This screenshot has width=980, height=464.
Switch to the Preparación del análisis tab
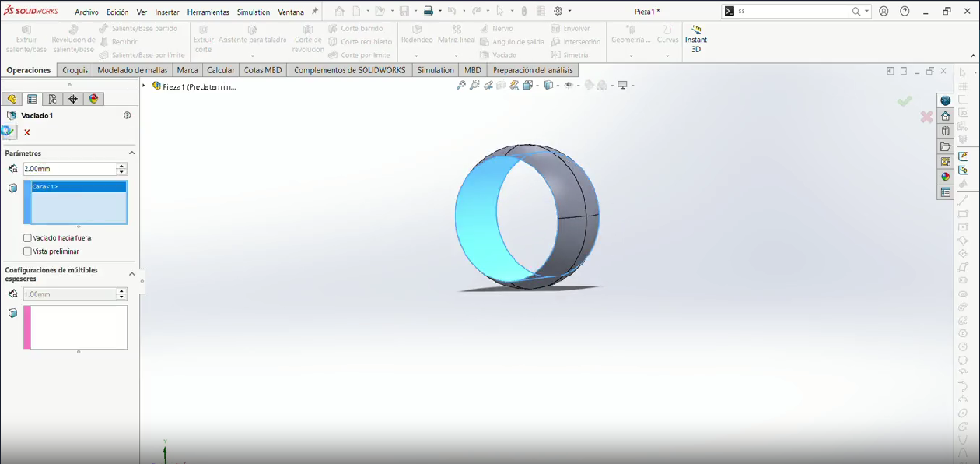[x=533, y=70]
